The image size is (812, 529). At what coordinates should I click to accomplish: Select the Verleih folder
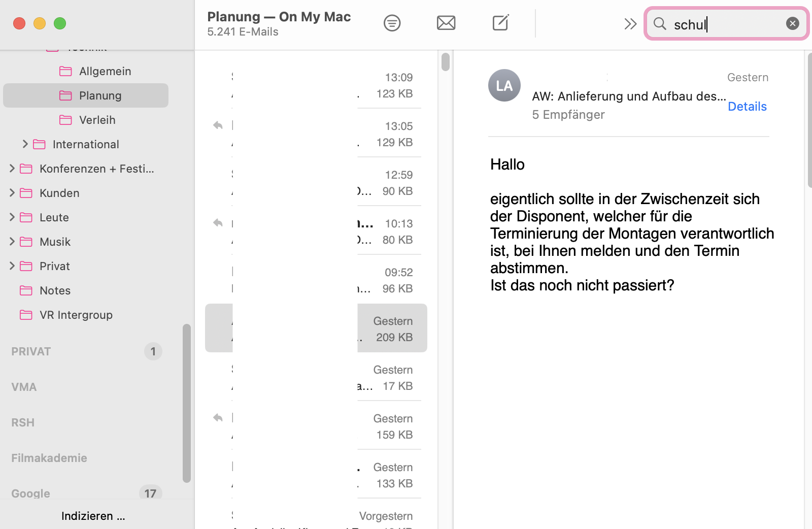tap(97, 120)
